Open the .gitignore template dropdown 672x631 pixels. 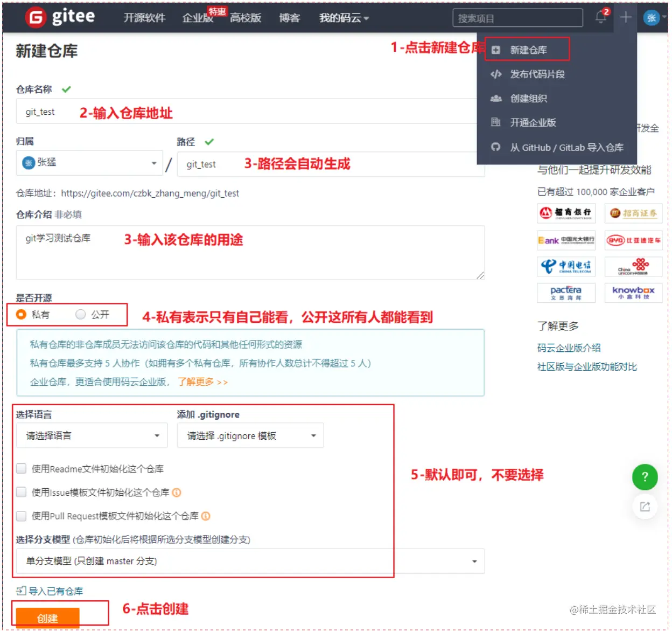250,435
